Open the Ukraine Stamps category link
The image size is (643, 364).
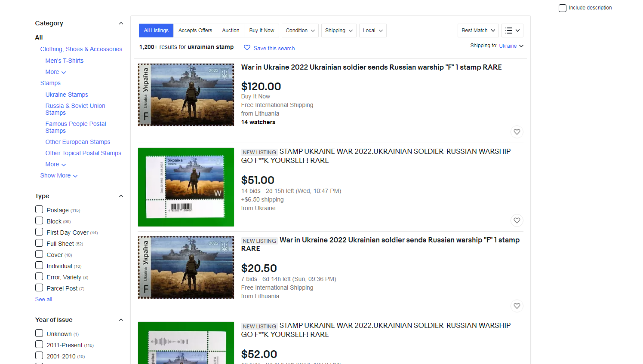tap(67, 95)
